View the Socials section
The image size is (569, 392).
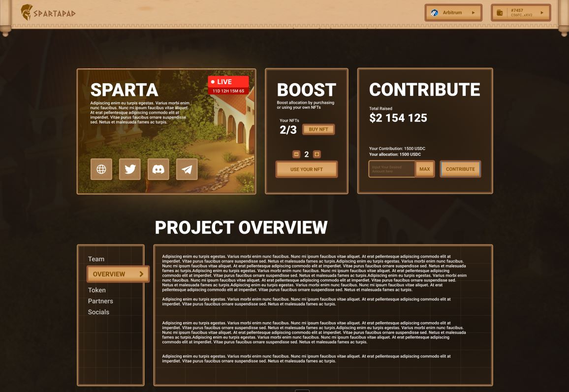coord(98,312)
